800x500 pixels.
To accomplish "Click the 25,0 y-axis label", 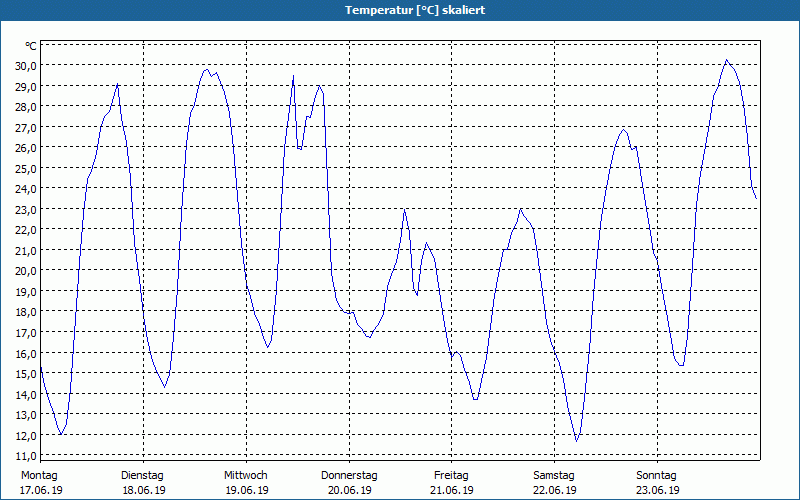I will 28,168.
